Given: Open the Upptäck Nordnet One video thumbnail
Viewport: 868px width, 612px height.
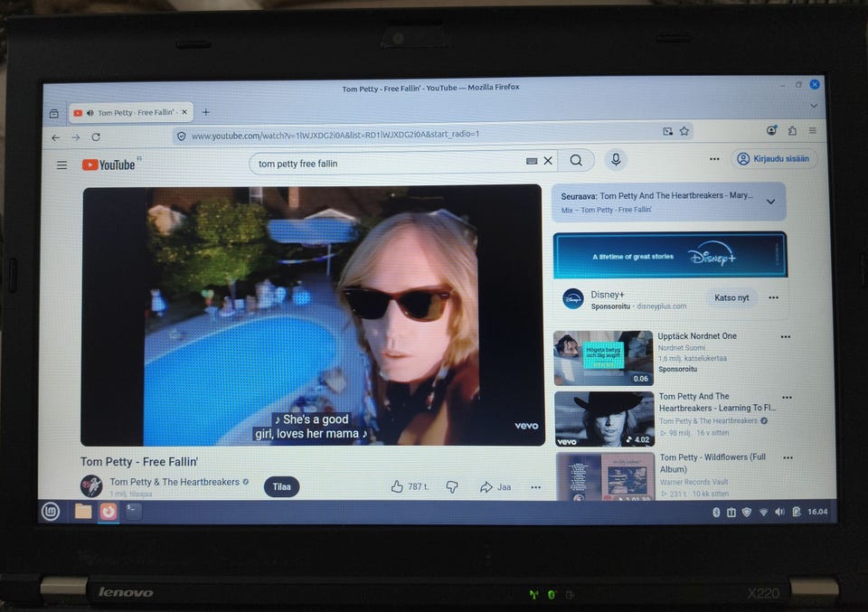Looking at the screenshot, I should 603,358.
